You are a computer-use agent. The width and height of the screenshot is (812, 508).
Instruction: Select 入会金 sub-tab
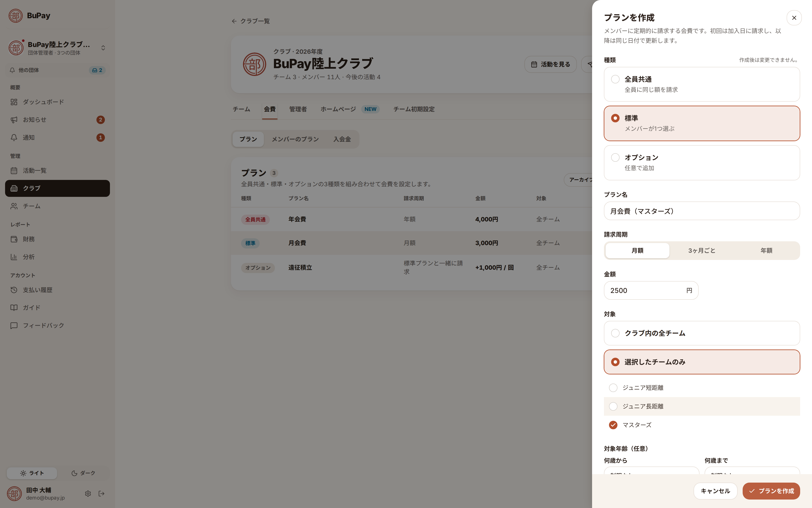(342, 139)
